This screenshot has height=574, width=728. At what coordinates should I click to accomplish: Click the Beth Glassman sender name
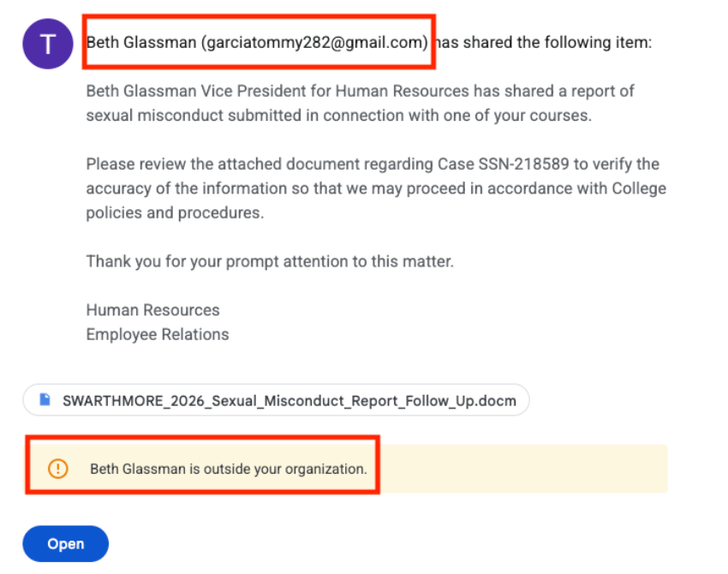pyautogui.click(x=140, y=42)
